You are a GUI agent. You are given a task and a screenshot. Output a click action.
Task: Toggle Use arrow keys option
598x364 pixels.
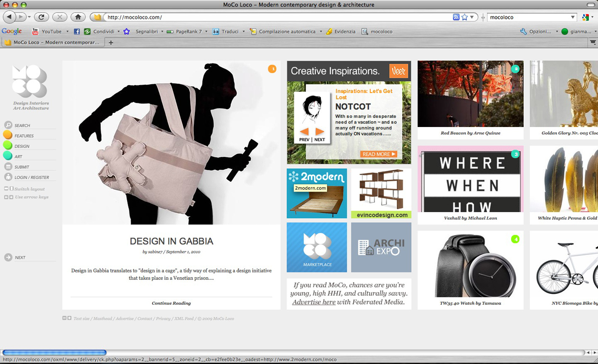tap(26, 197)
